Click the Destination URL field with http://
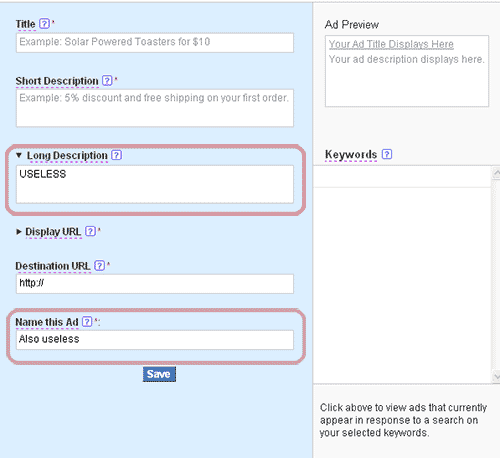Viewport: 500px width, 458px height. coord(155,284)
